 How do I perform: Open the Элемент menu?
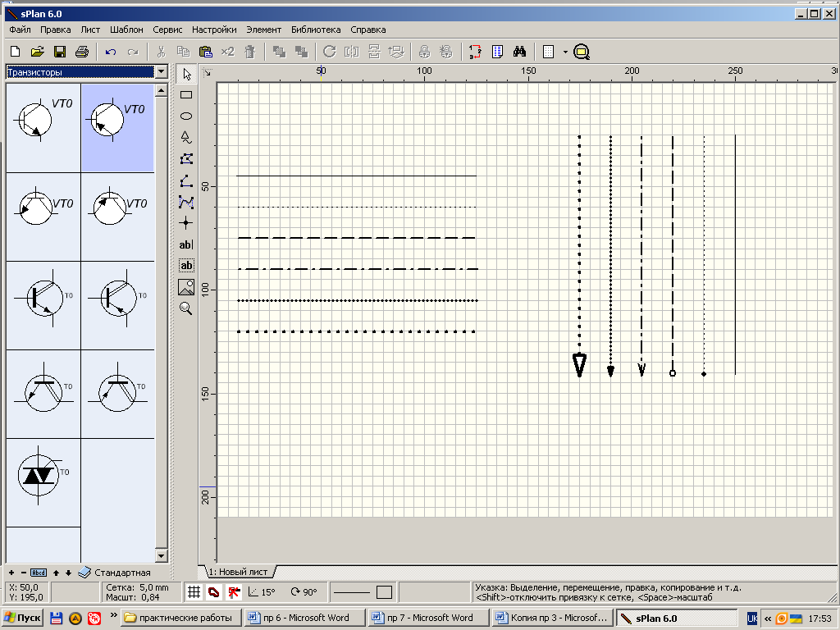263,30
